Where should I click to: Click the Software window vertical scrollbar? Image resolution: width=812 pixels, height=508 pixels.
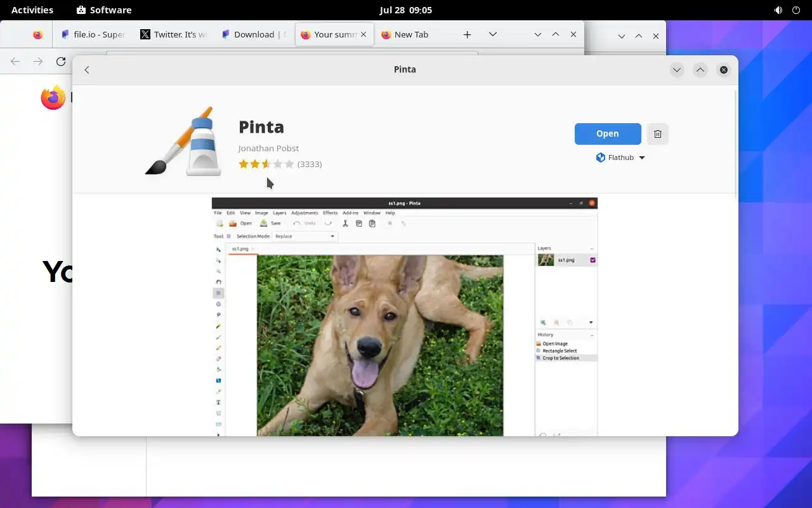click(736, 145)
